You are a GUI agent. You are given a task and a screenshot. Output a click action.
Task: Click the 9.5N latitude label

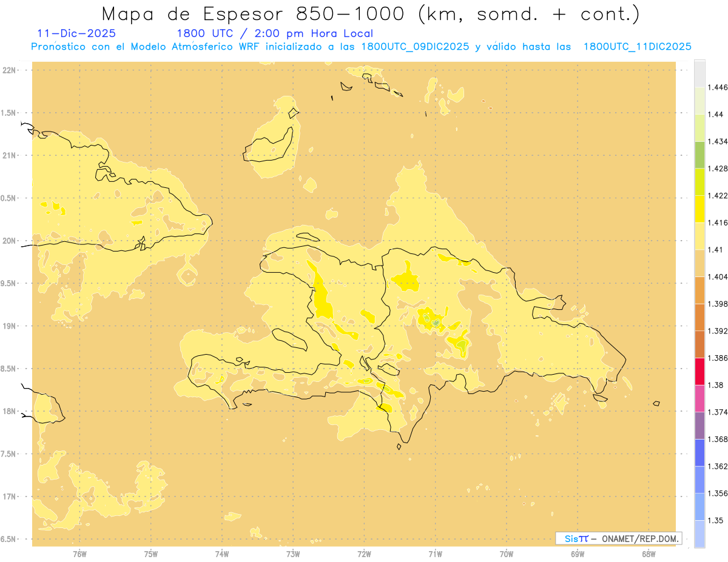(8, 283)
